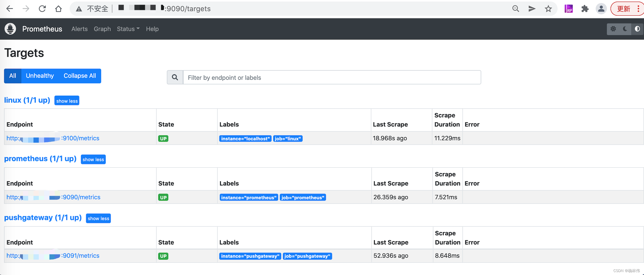Collapse the linux job via show less
Viewport: 644px width, 275px height.
pyautogui.click(x=67, y=101)
